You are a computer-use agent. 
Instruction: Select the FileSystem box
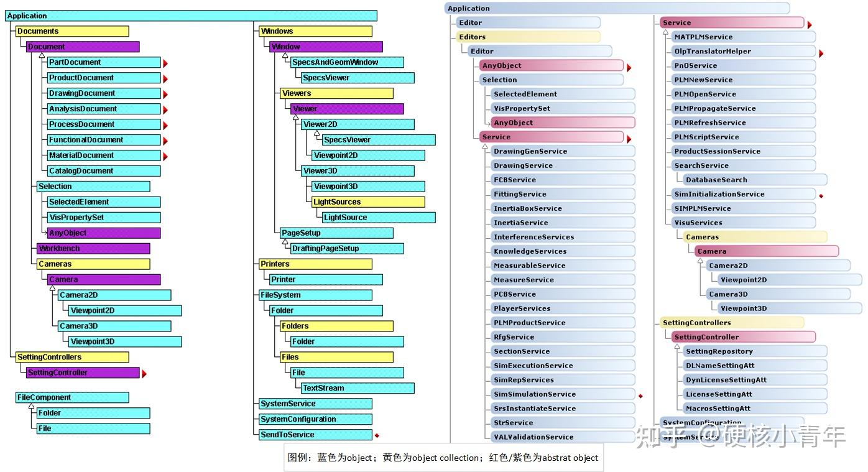tap(315, 295)
